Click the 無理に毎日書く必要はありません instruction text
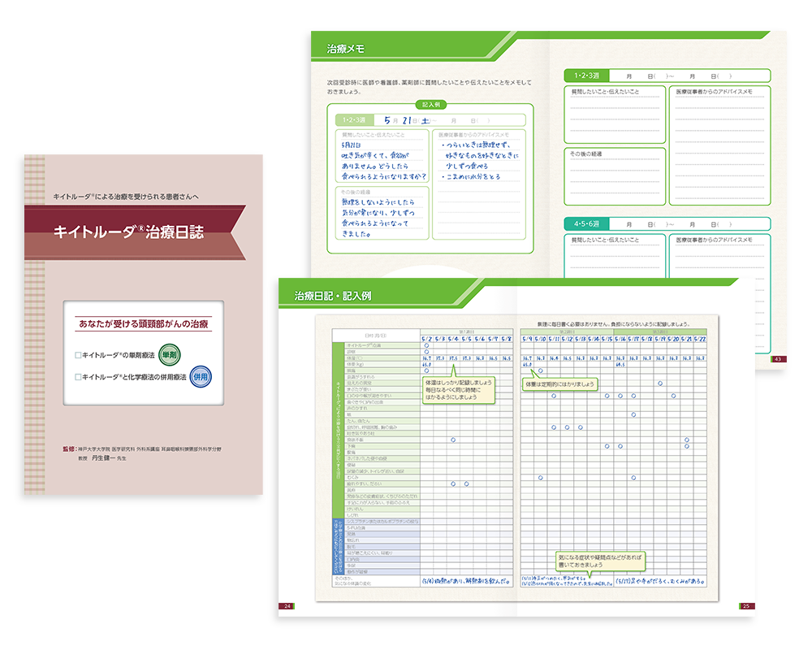The width and height of the screenshot is (812, 650). coord(613,324)
